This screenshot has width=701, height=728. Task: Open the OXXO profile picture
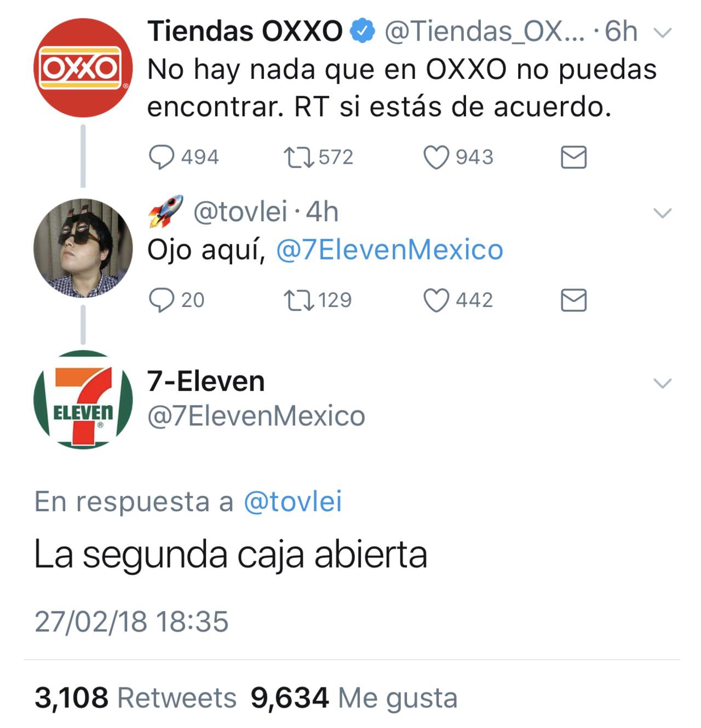click(x=83, y=68)
